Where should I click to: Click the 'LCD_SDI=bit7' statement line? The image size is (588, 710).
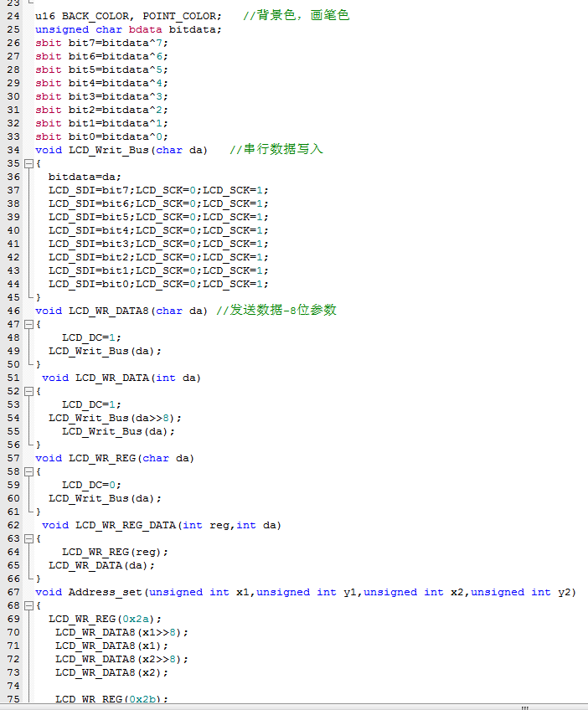pyautogui.click(x=158, y=190)
